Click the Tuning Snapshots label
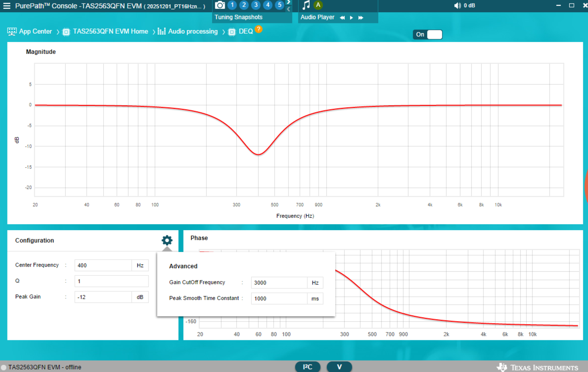This screenshot has width=588, height=372. tap(239, 17)
